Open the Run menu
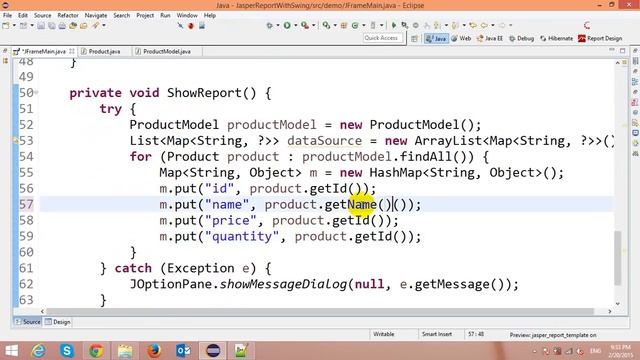640x360 pixels. 165,16
